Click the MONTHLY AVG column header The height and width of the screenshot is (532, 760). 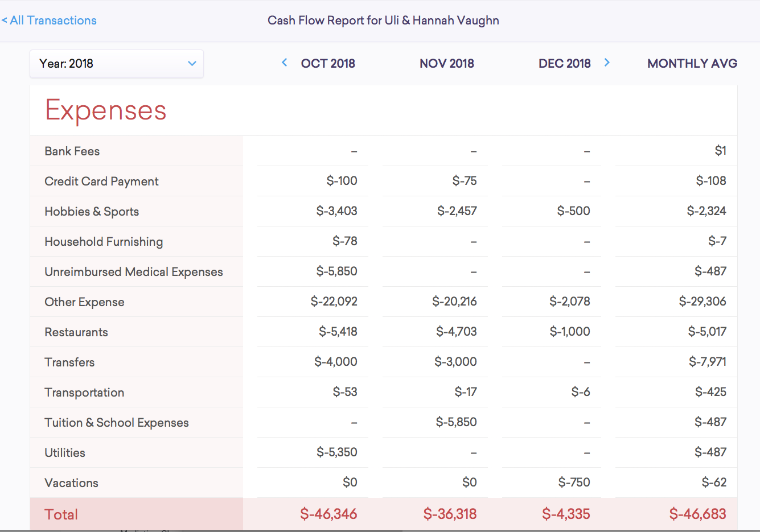692,63
